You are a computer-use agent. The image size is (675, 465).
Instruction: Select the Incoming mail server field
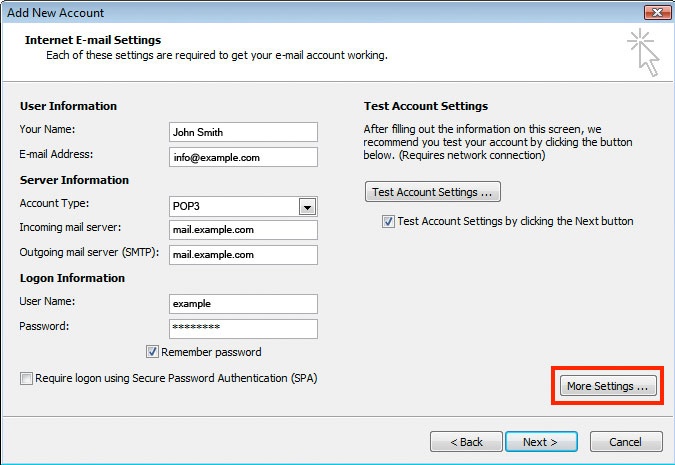point(243,230)
